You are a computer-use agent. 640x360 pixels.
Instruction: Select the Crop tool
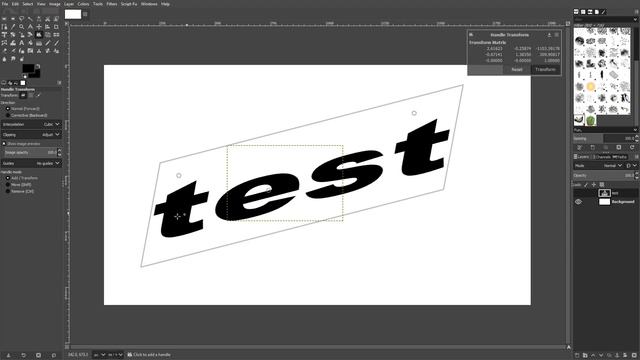[x=56, y=27]
